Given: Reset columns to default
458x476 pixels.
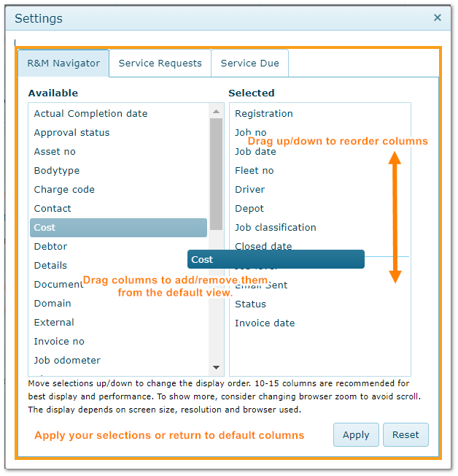Looking at the screenshot, I should [x=405, y=434].
